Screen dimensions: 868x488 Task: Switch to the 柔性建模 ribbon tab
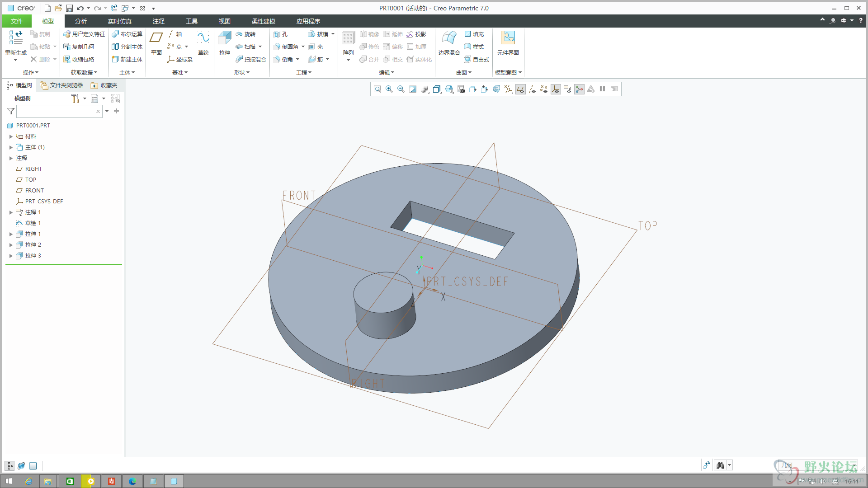pos(264,21)
